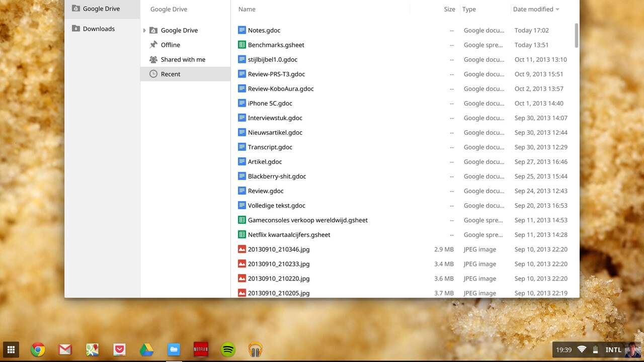Click the Offline pin icon
Viewport: 644px width, 362px height.
153,45
